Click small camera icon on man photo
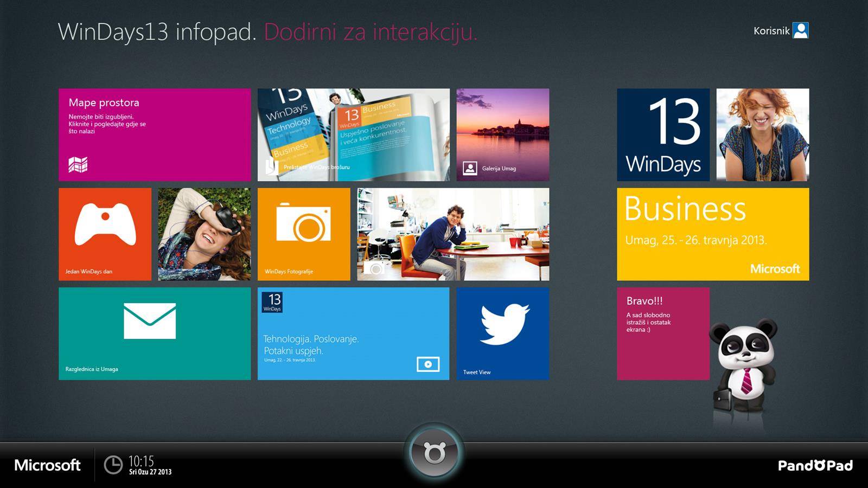 (375, 268)
